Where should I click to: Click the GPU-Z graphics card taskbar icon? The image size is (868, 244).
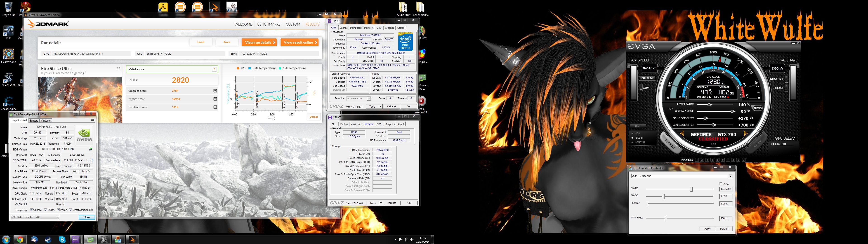[90, 240]
